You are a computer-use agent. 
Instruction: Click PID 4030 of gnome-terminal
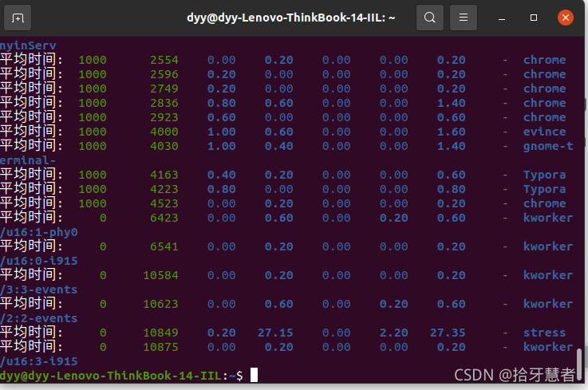[164, 146]
